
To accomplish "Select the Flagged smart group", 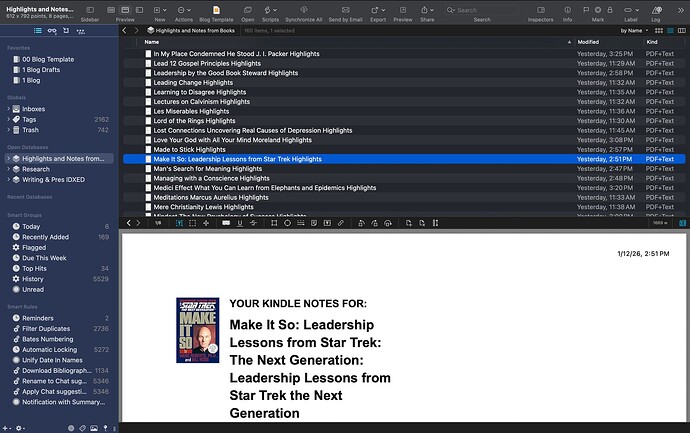I will [x=35, y=248].
